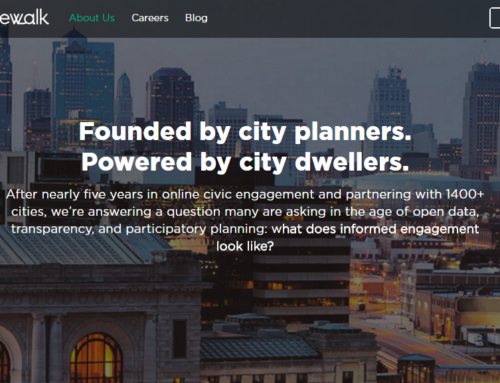Open the About Us page
500x383 pixels.
(92, 18)
